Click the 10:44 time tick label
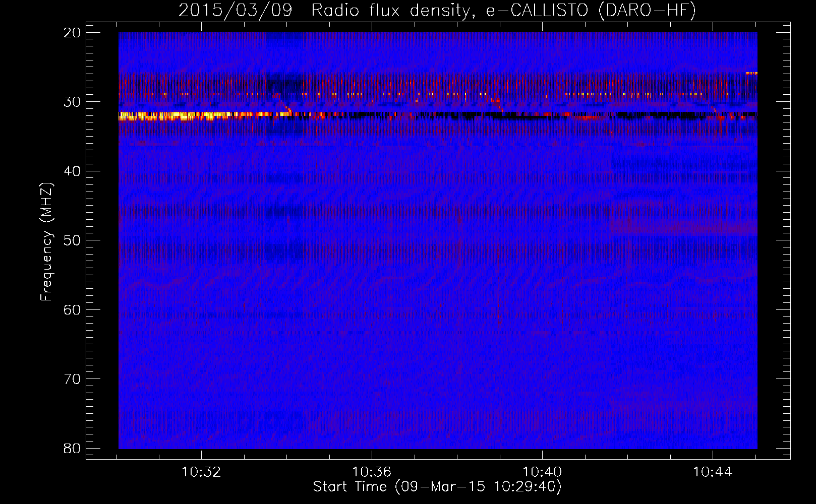816x504 pixels. 713,472
